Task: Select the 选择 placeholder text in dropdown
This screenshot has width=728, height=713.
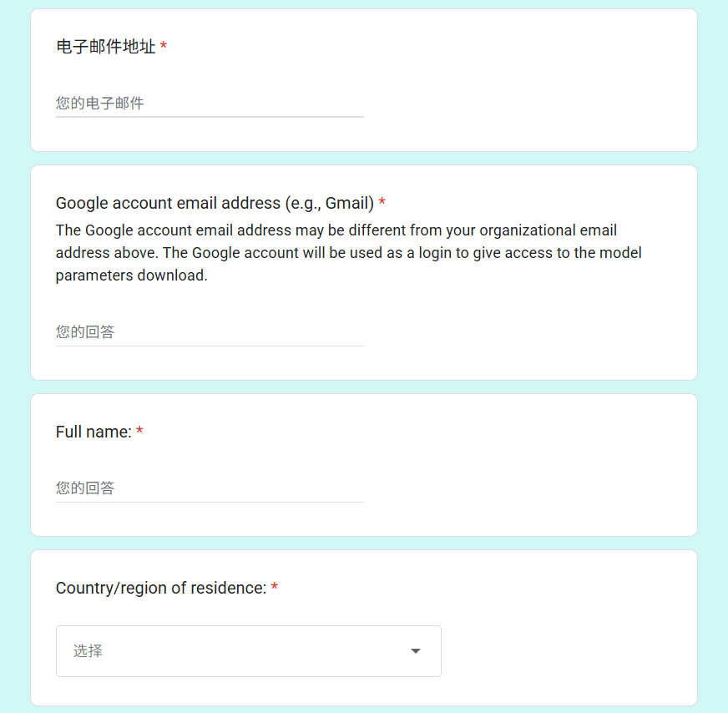Action: pyautogui.click(x=88, y=650)
